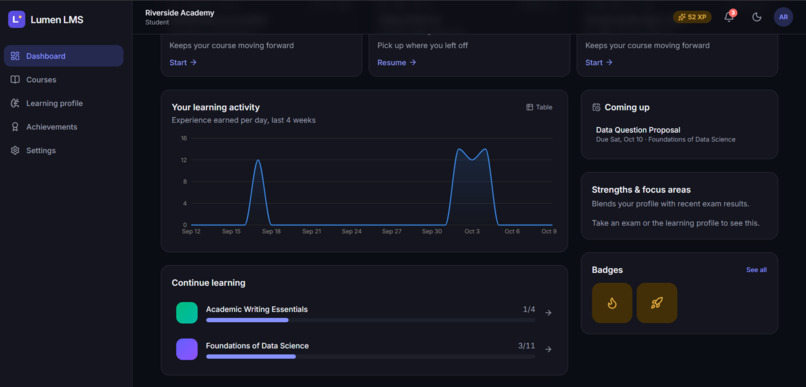806x387 pixels.
Task: Click the 1/4 progress count
Action: (529, 309)
